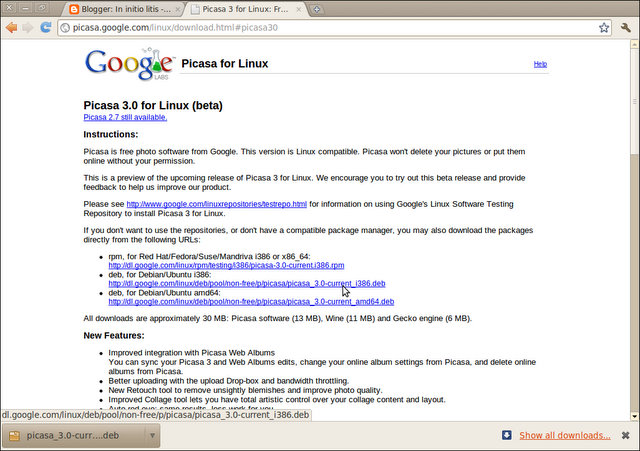Viewport: 640px width, 451px height.
Task: Click the Picasa for Linux title text
Action: coord(225,64)
